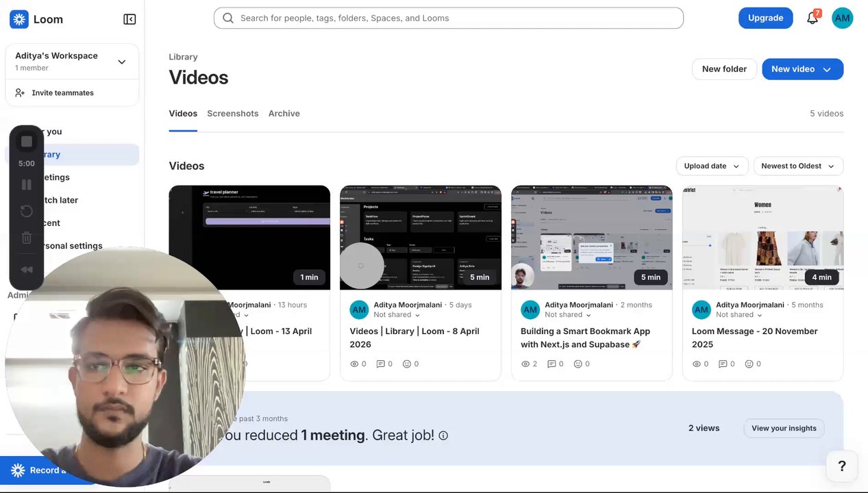This screenshot has height=493, width=868.
Task: Focus the search field for people and Looms
Action: (449, 18)
